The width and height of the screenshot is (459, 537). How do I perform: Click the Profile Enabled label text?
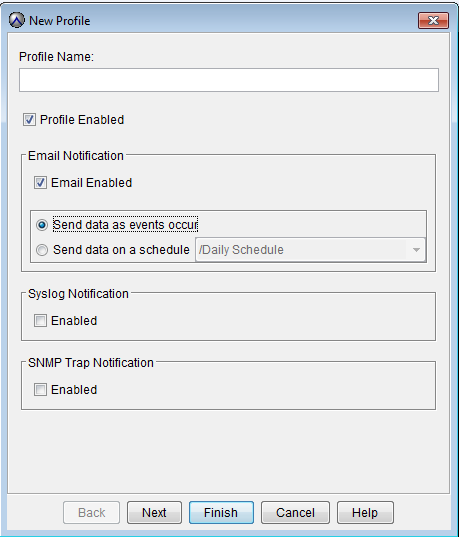[82, 120]
